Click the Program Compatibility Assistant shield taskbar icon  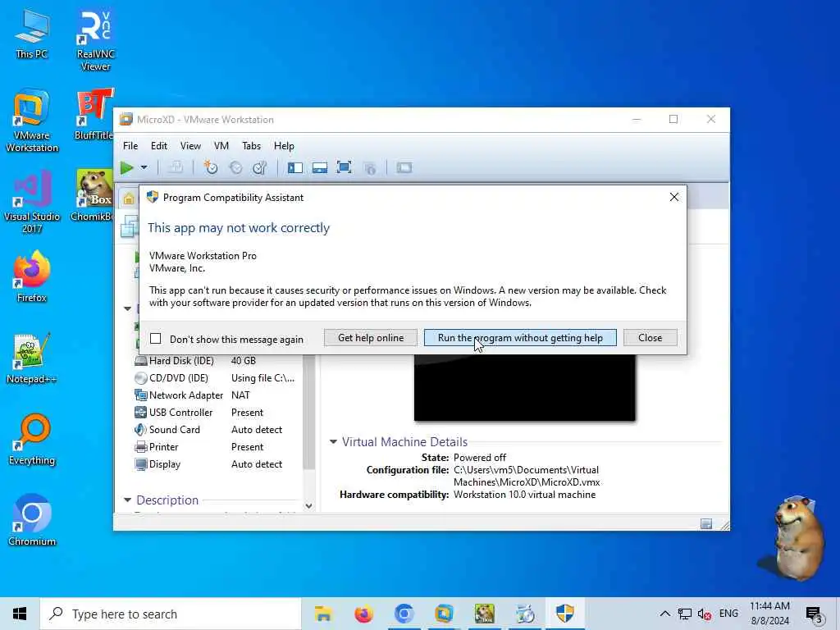(564, 614)
